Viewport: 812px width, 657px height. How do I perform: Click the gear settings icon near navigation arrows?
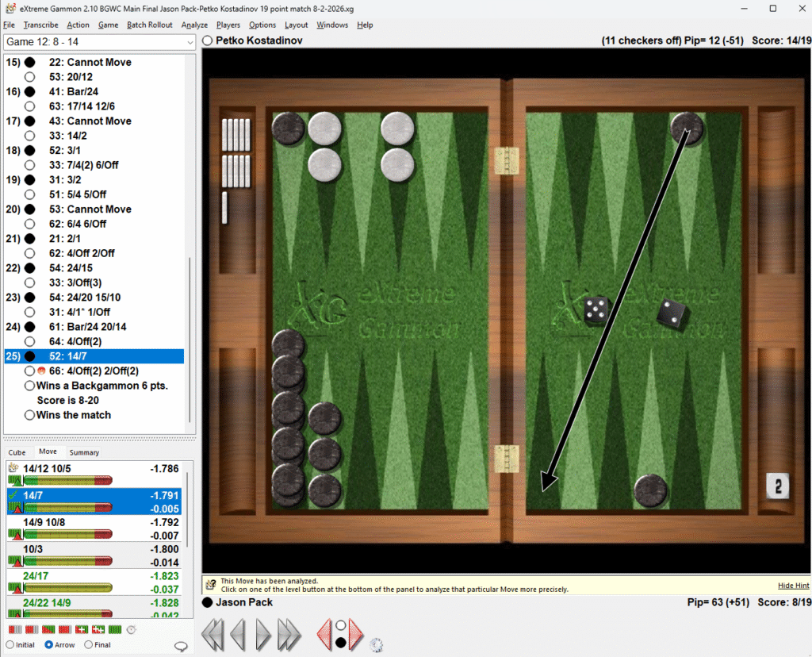(377, 644)
